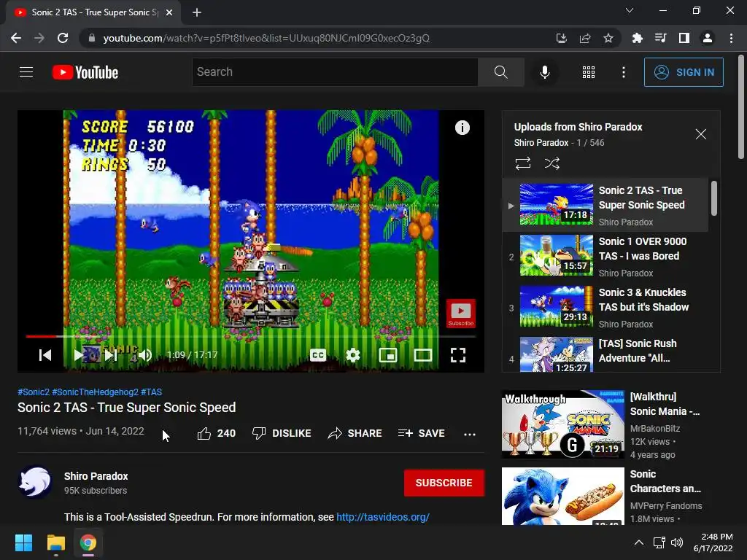Close the playlist panel
747x560 pixels.
coord(700,134)
